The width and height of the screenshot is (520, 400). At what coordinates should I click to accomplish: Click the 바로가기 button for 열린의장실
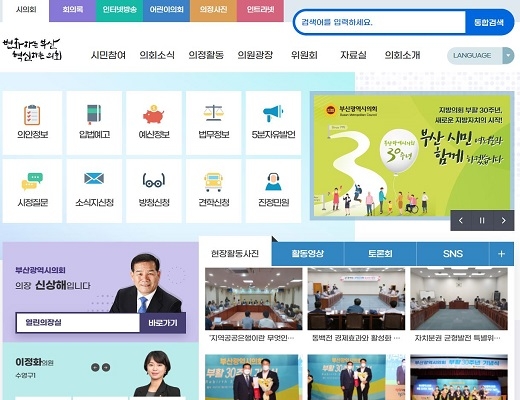163,323
